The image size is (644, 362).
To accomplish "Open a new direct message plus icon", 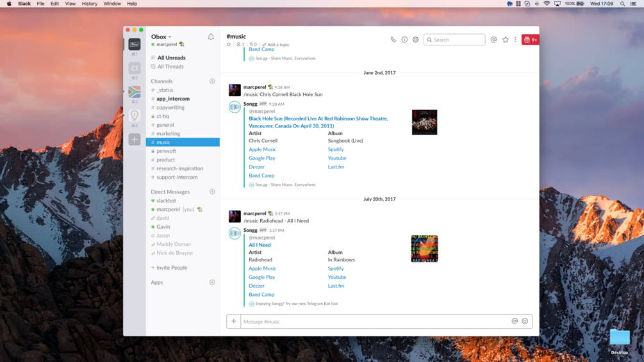I will pyautogui.click(x=212, y=192).
